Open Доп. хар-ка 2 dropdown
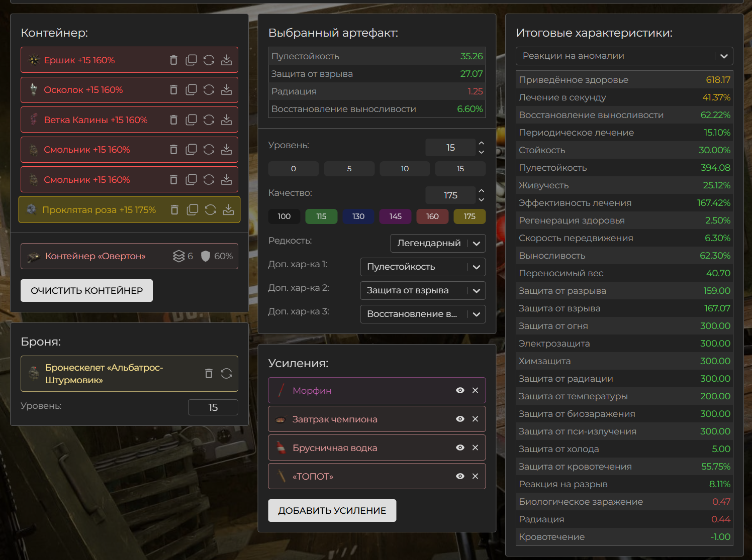 [422, 290]
